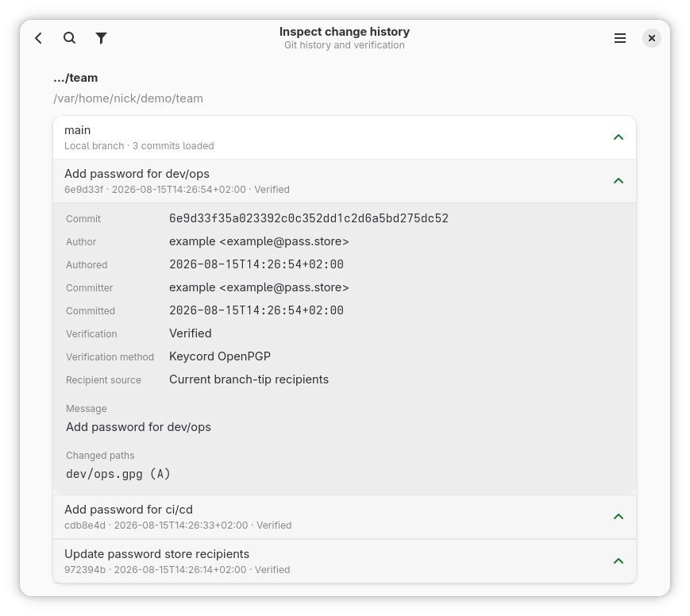Click the Verification method Keycord OpenPGP value
This screenshot has width=690, height=616.
[x=220, y=356]
